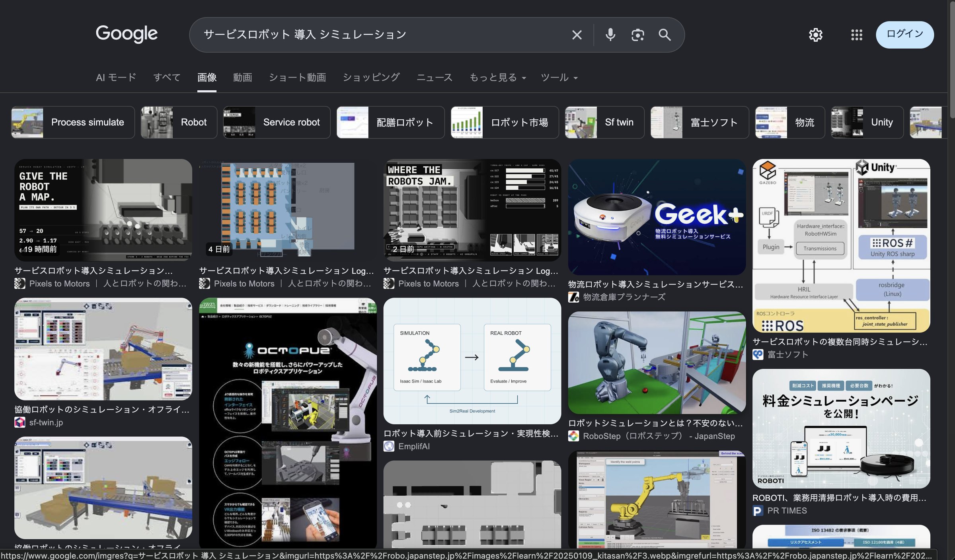Screen dimensions: 955x560
Task: Click the RoboStep site favicon
Action: 573,436
